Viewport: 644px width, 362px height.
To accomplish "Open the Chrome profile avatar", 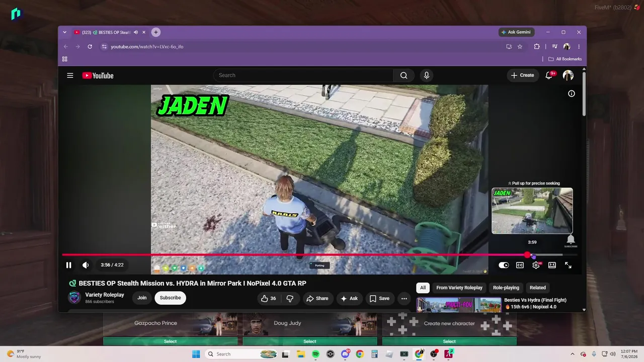I will [x=567, y=47].
